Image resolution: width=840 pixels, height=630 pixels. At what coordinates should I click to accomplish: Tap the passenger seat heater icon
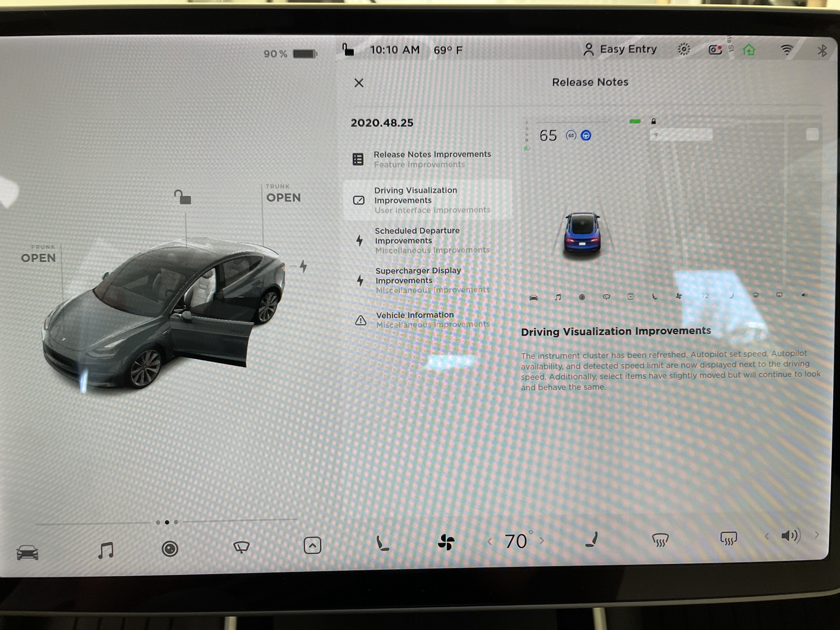click(x=591, y=539)
